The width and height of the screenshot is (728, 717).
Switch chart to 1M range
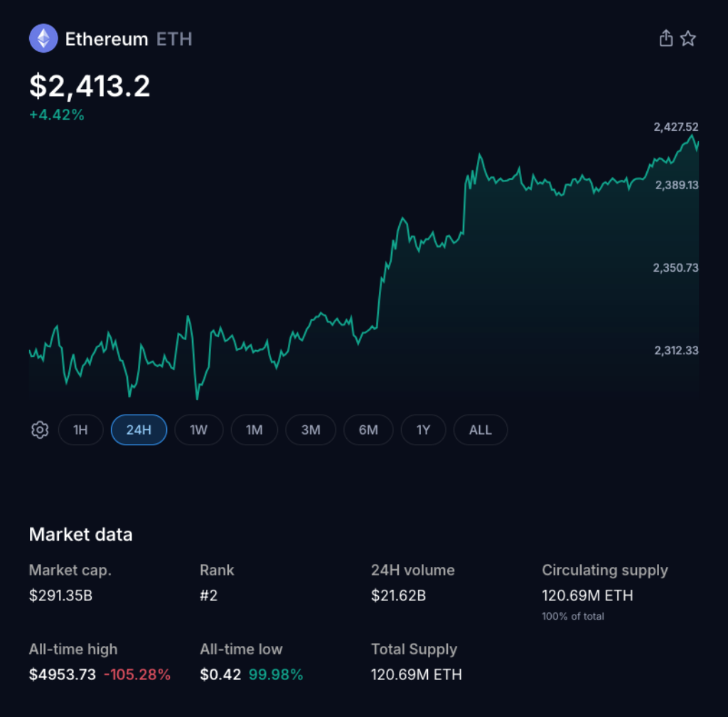click(x=255, y=430)
